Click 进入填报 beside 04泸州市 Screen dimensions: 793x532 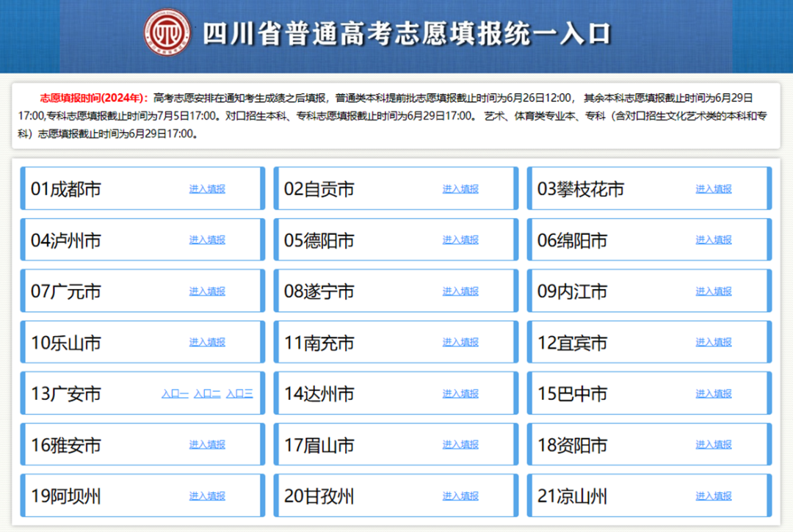(x=206, y=240)
